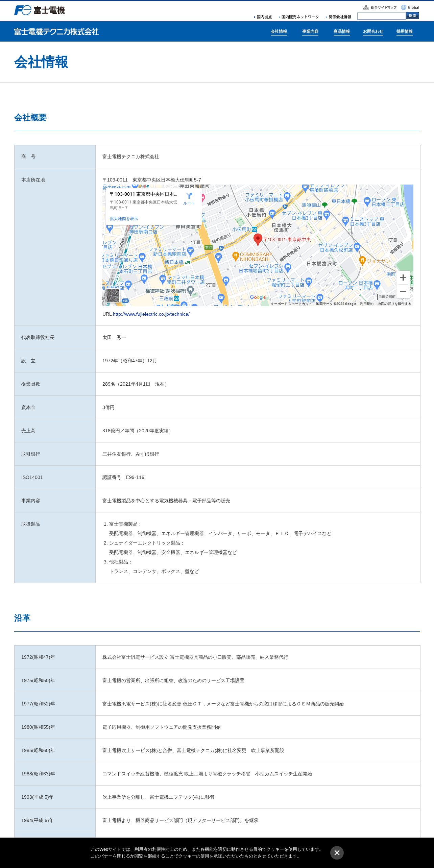Click the 1977(昭和52)年 history row label

pyautogui.click(x=38, y=704)
